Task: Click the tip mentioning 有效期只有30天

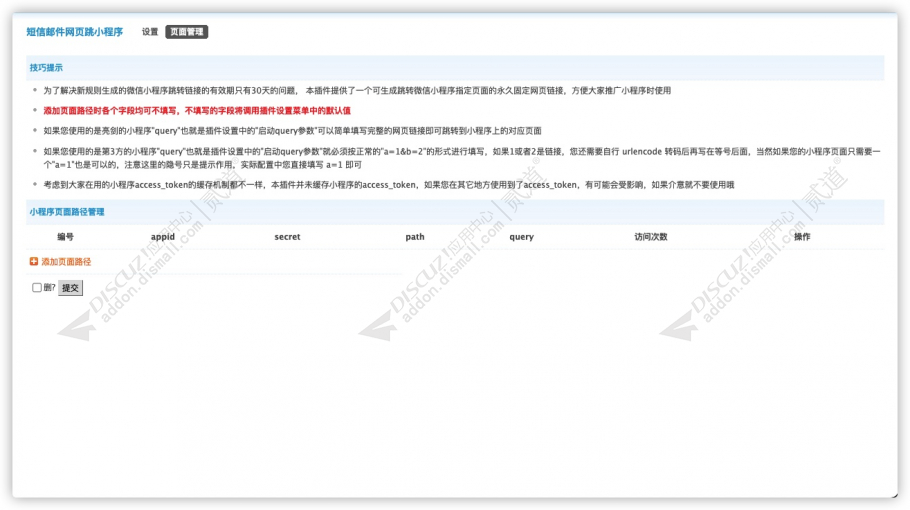Action: [357, 91]
